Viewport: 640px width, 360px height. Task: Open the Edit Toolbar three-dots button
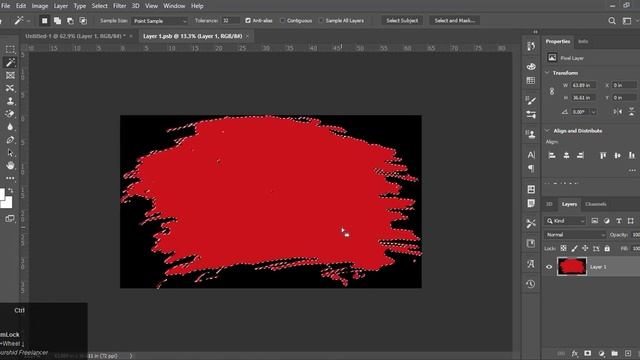click(x=10, y=178)
